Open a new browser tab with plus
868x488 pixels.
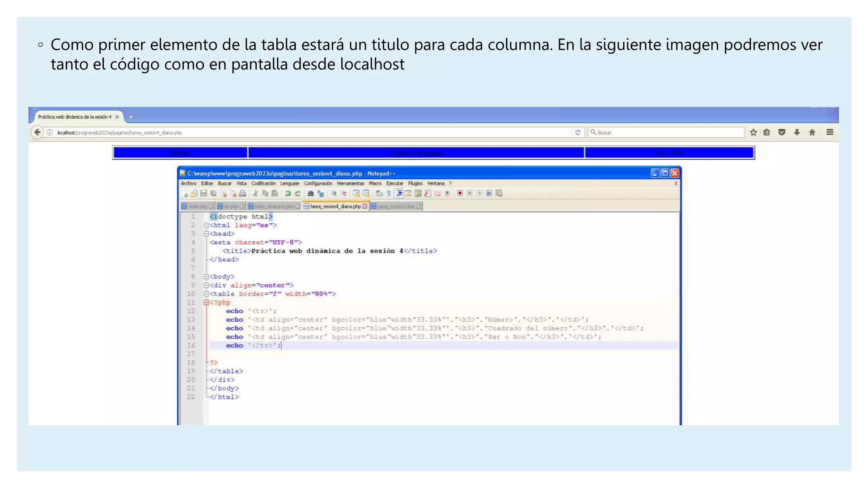tap(131, 117)
